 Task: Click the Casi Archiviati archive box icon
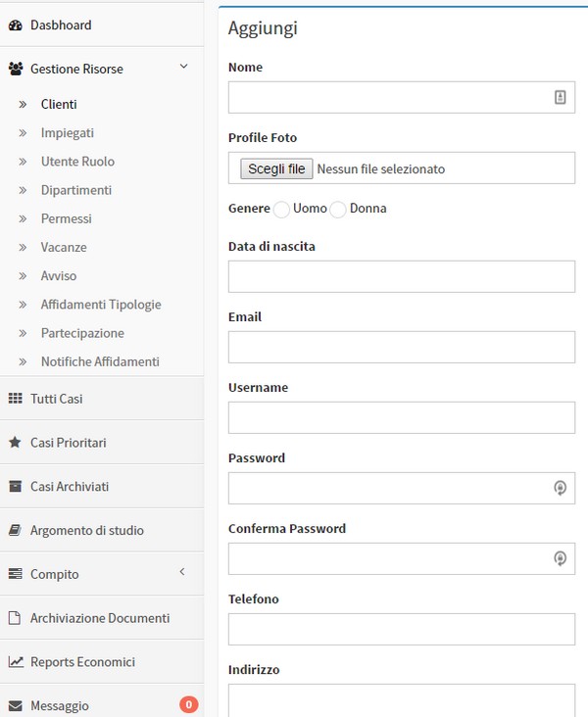pos(15,487)
